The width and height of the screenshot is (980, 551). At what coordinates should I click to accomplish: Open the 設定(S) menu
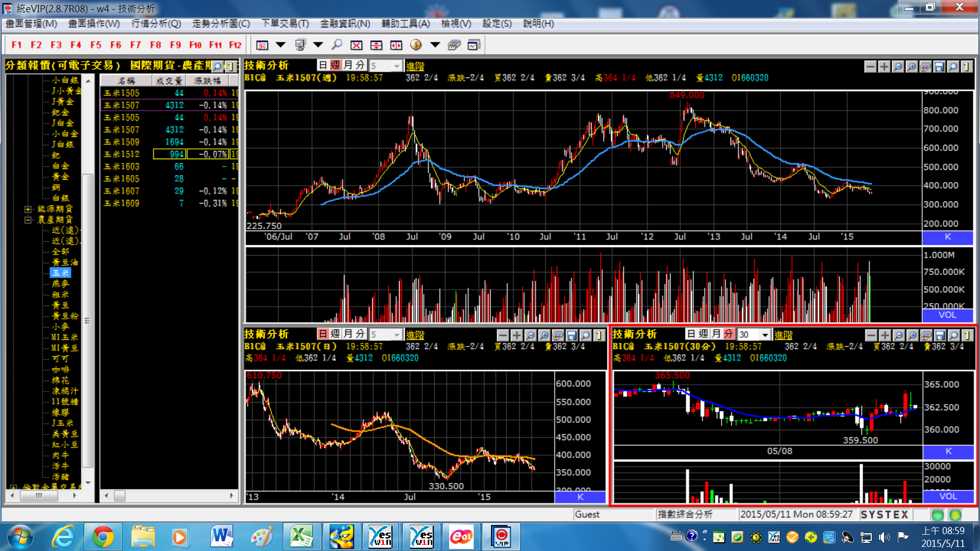497,23
